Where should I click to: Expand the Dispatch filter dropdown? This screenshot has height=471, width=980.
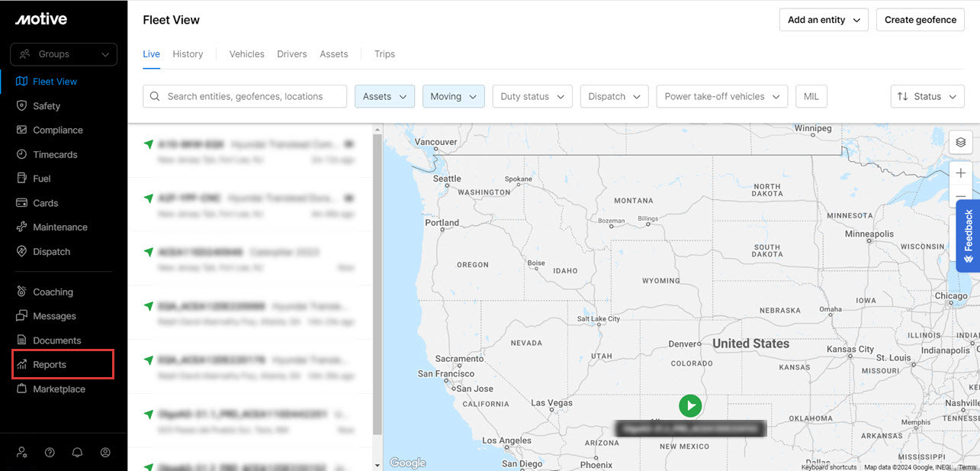(614, 96)
